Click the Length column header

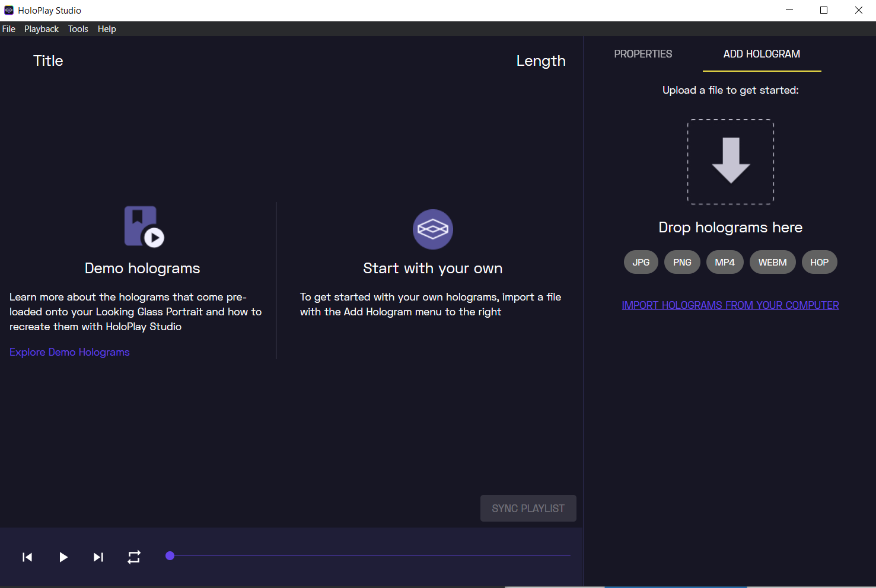click(x=541, y=61)
